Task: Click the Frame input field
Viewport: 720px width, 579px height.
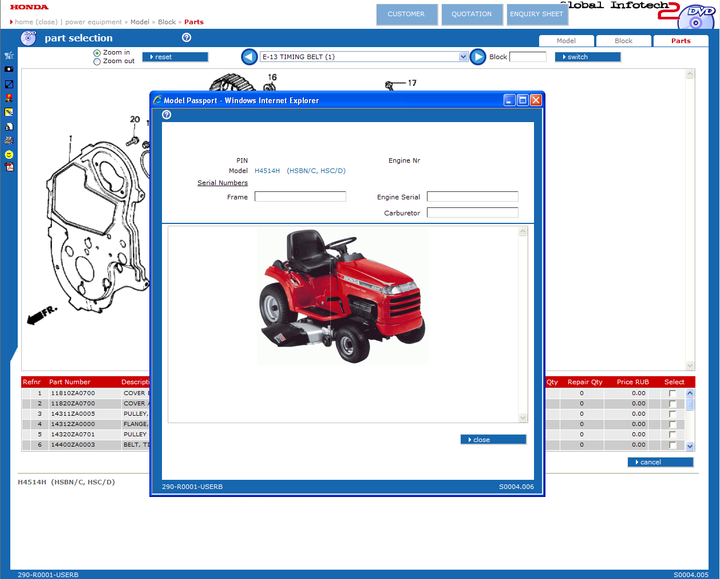Action: click(x=300, y=197)
